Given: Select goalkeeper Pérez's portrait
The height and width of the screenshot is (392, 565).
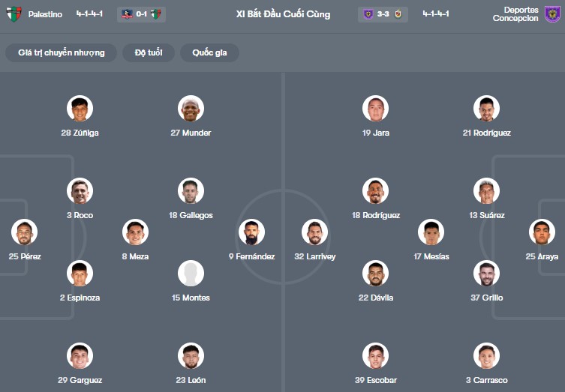Looking at the screenshot, I should (25, 232).
